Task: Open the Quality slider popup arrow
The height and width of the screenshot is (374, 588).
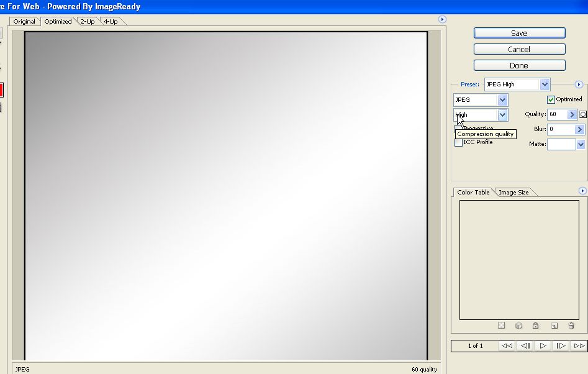Action: pyautogui.click(x=572, y=114)
